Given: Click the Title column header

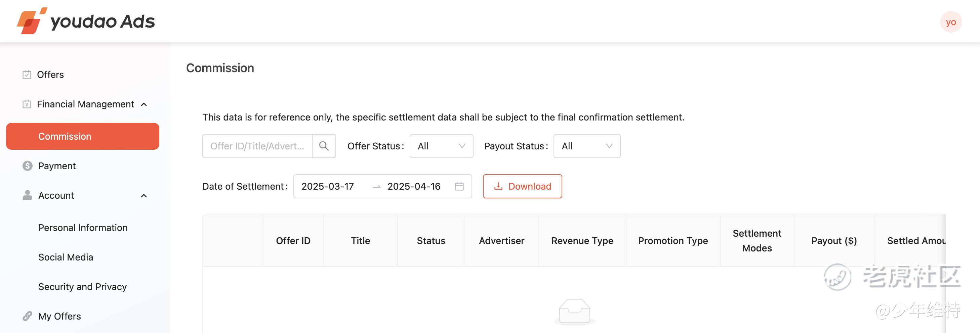Looking at the screenshot, I should pos(360,241).
